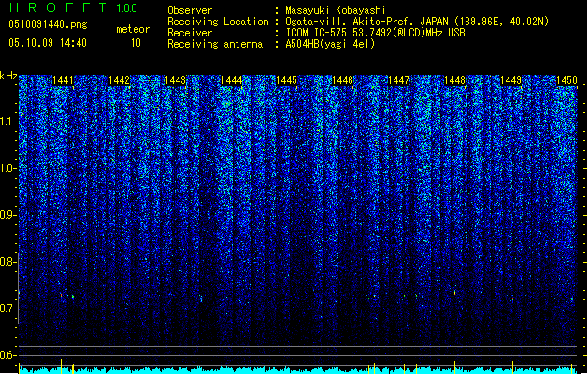The width and height of the screenshot is (588, 374).
Task: Click the 1.0 frequency axis label
Action: (x=7, y=168)
